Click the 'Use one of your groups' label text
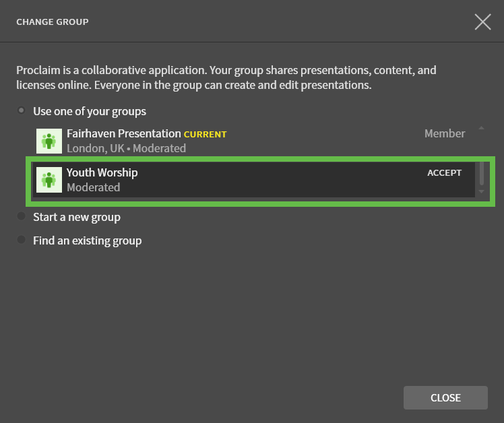This screenshot has height=423, width=504. tap(90, 112)
